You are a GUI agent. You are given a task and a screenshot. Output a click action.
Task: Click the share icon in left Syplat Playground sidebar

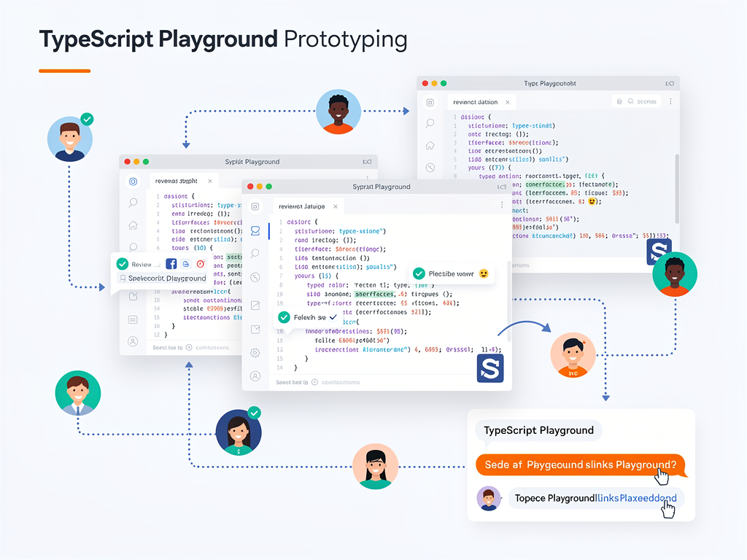tap(133, 296)
